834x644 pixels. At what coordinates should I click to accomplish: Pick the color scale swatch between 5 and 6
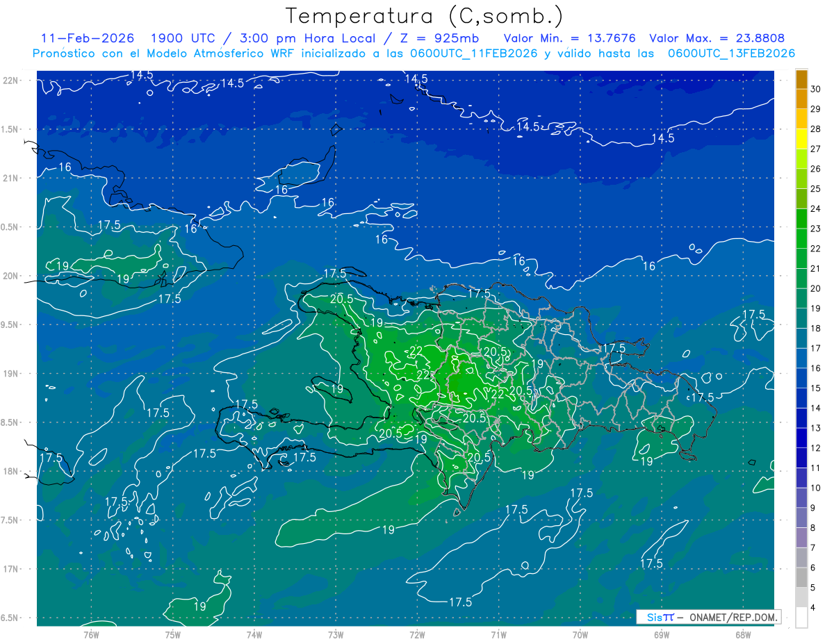coord(801,578)
